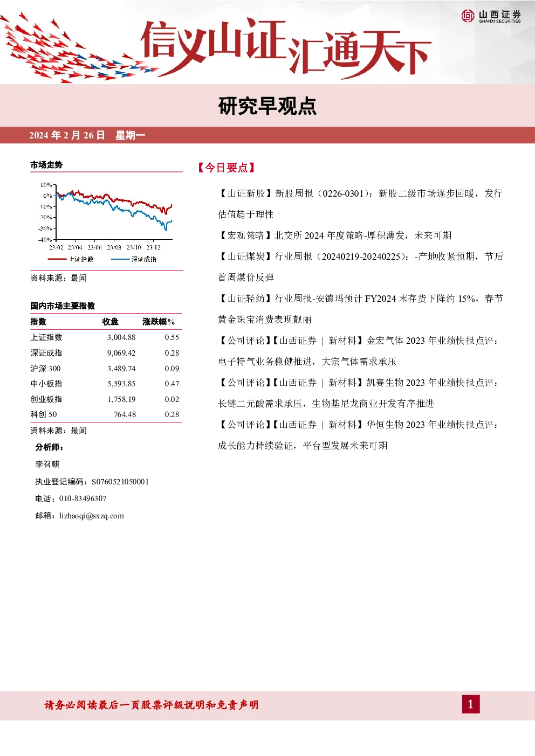Select the date text 2024年2月26日

(67, 135)
